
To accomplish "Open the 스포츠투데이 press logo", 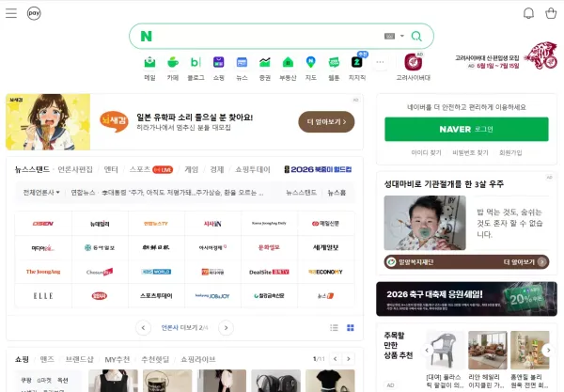I will [156, 296].
